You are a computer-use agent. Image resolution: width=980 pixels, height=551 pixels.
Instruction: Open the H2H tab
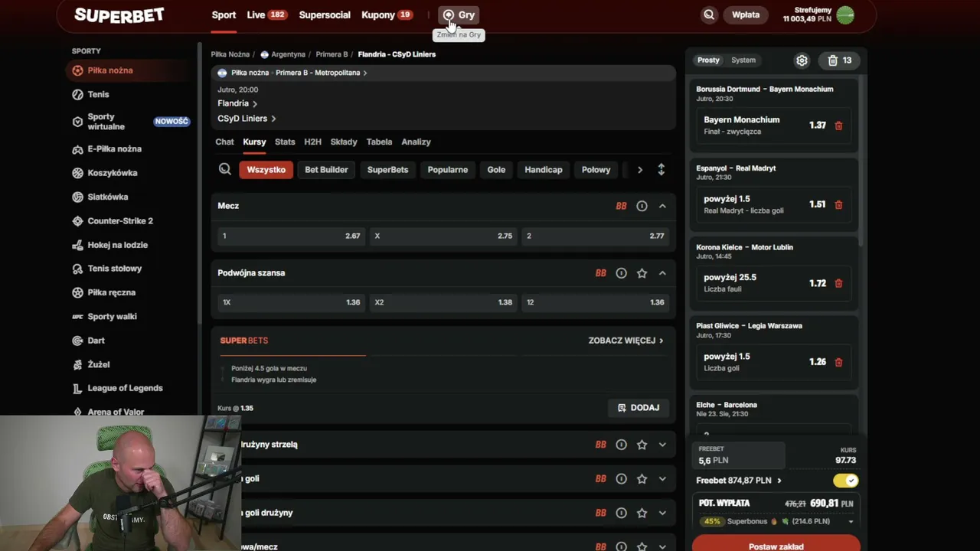pos(312,142)
